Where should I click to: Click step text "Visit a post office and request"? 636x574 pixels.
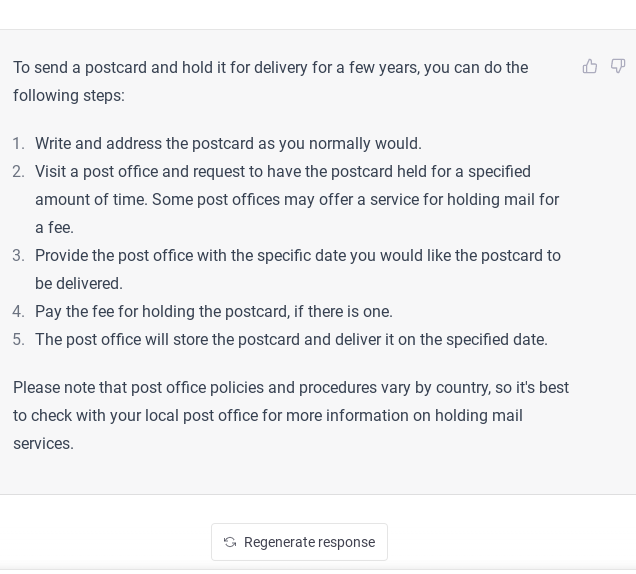pos(283,172)
